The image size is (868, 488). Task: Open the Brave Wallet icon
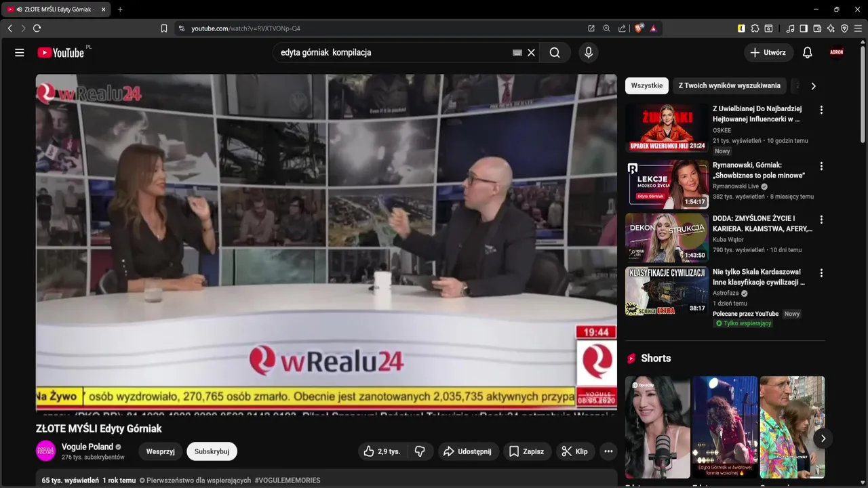coord(817,28)
